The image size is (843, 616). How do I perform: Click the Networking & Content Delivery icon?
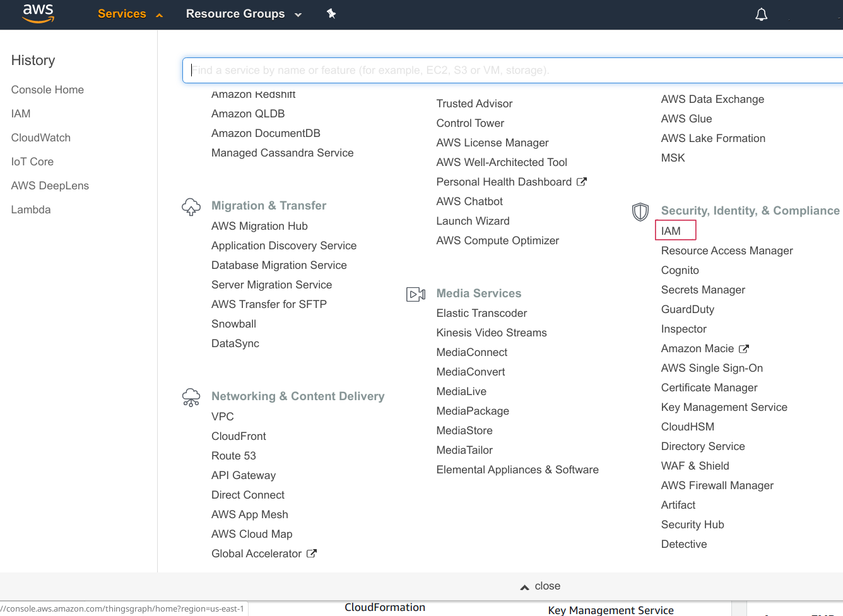[x=191, y=397]
